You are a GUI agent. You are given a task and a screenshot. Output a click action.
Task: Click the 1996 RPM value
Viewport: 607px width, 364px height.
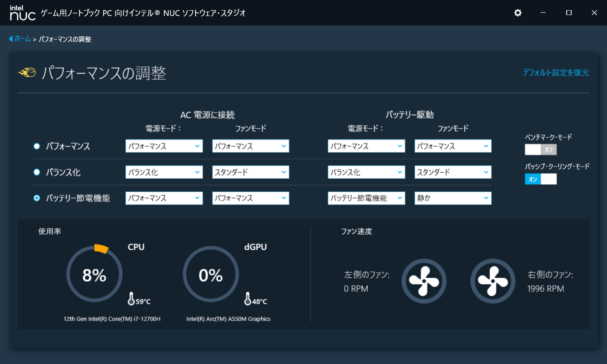545,289
